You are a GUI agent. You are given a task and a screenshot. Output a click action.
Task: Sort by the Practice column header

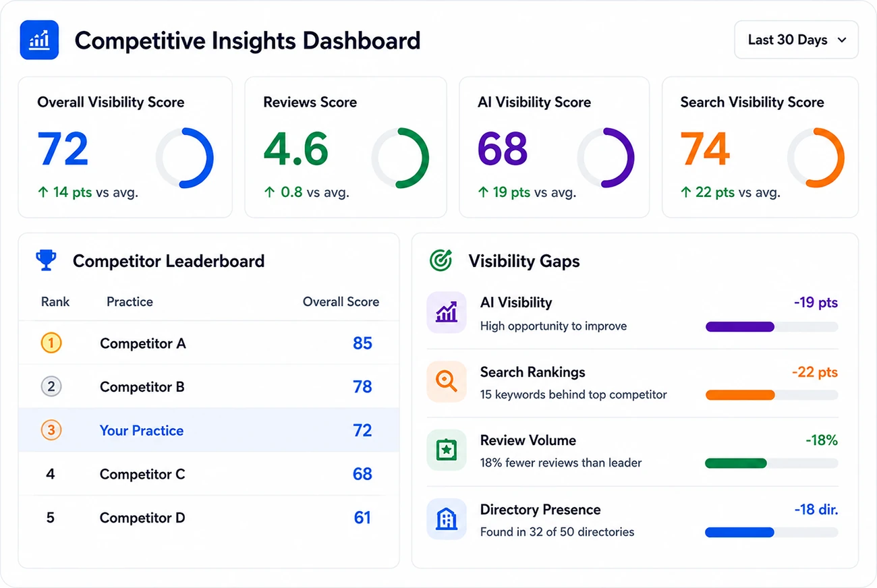[x=130, y=301]
